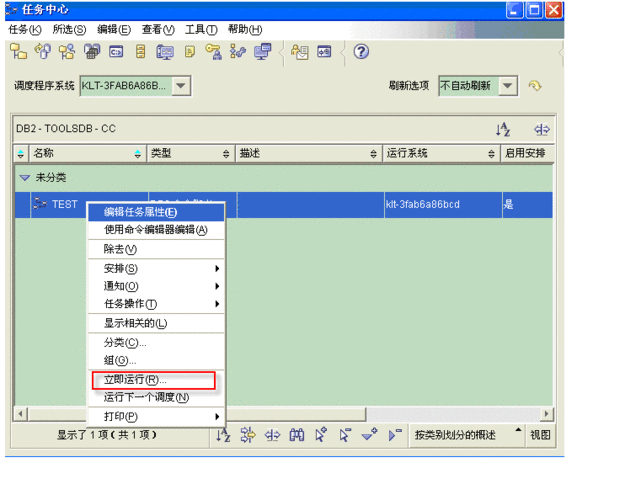
Task: Click the bottom toolbar customize columns icon
Action: tap(272, 435)
